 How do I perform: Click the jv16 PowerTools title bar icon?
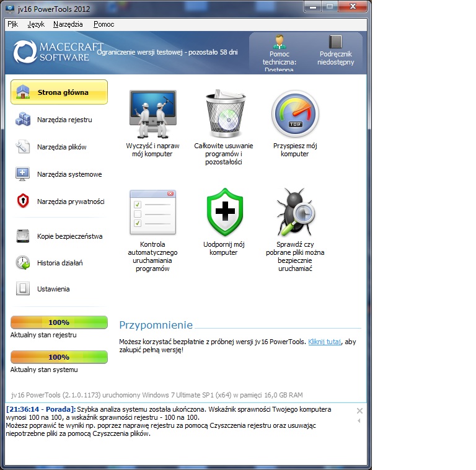coord(10,9)
